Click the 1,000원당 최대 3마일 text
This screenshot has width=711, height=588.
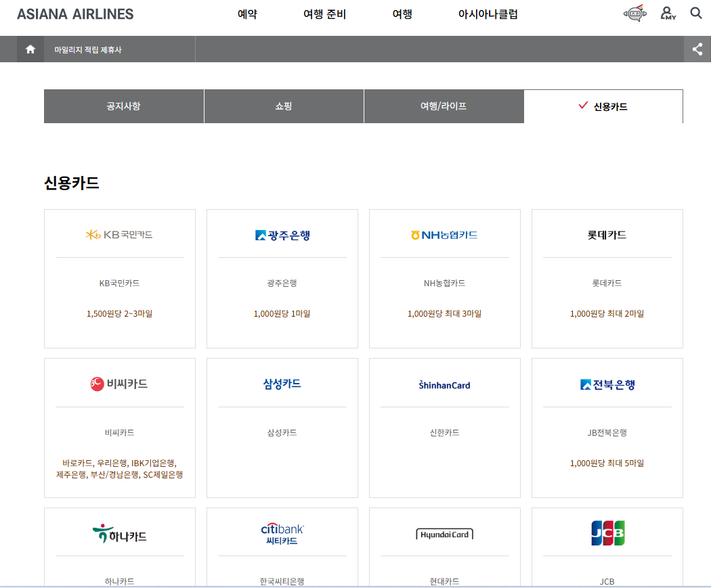click(x=444, y=313)
